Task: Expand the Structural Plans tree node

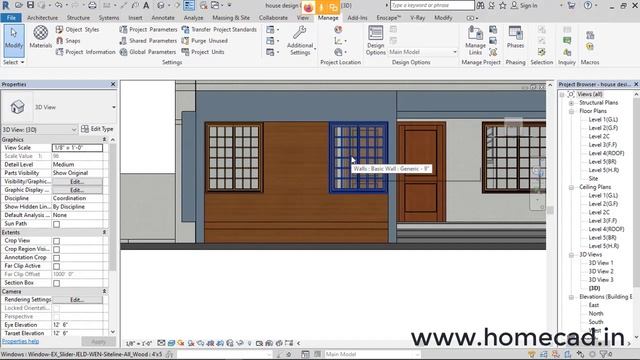Action: coord(571,103)
